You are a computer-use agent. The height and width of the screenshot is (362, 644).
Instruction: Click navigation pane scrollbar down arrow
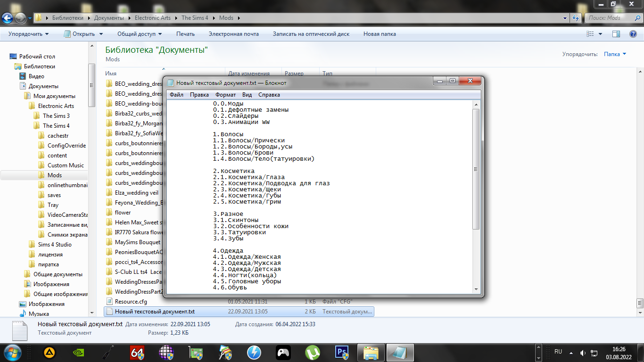click(92, 312)
